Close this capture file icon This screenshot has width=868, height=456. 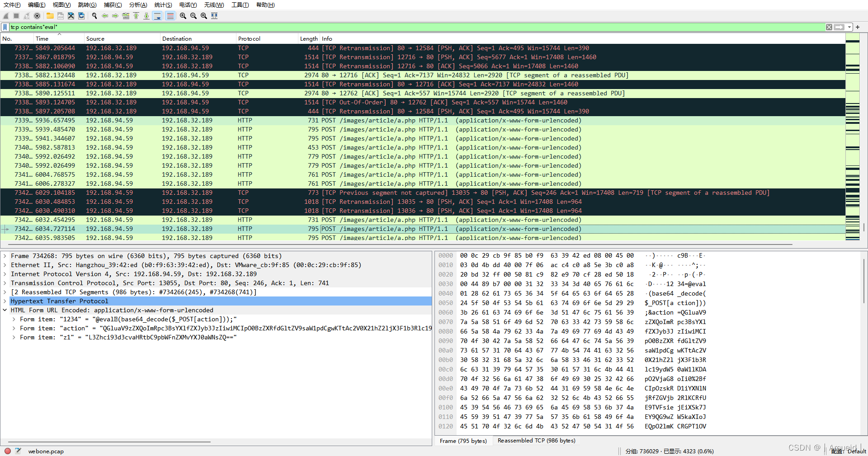point(71,16)
